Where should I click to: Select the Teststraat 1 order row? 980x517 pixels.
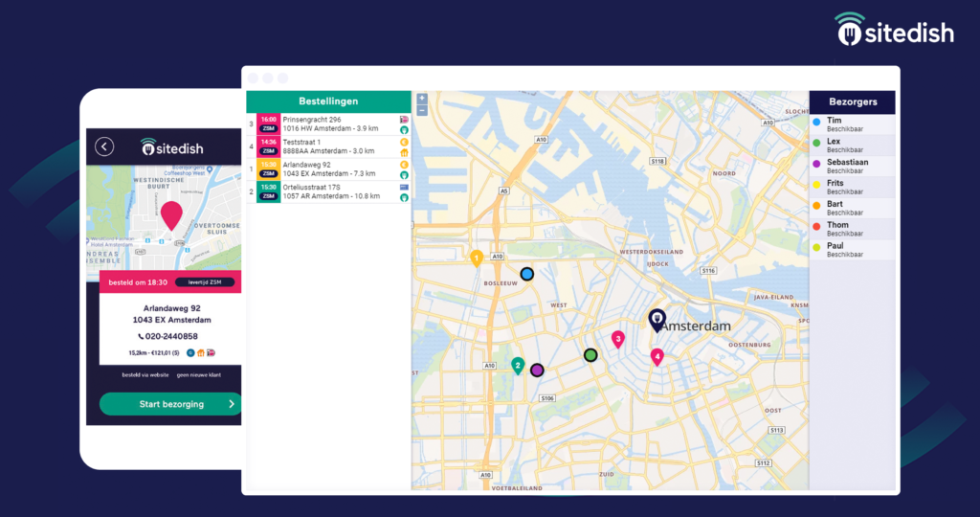point(329,146)
